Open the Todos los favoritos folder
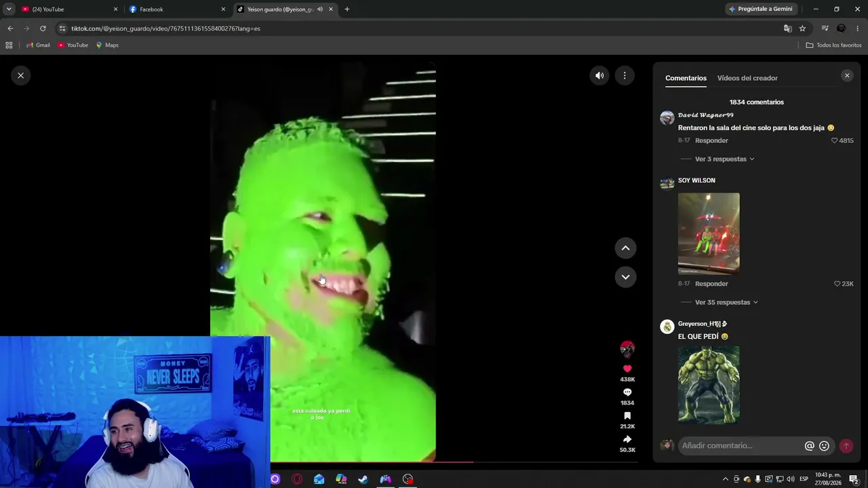This screenshot has width=868, height=488. coord(833,45)
